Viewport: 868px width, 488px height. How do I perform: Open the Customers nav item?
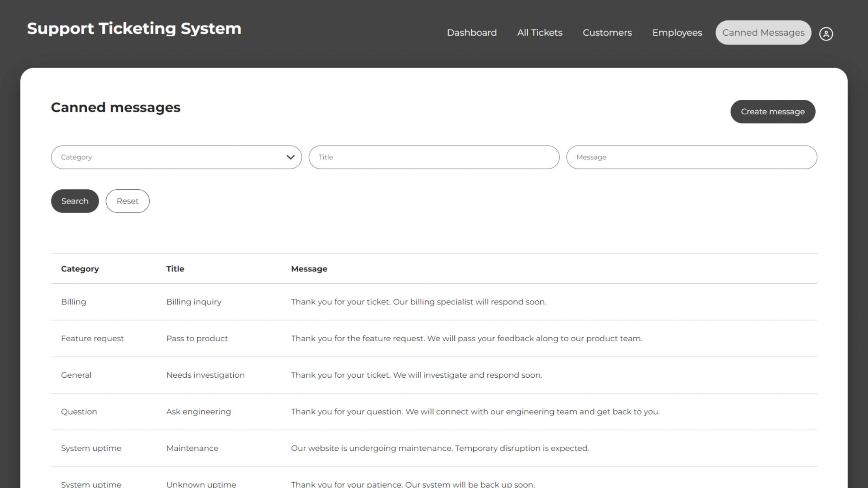[x=607, y=33]
